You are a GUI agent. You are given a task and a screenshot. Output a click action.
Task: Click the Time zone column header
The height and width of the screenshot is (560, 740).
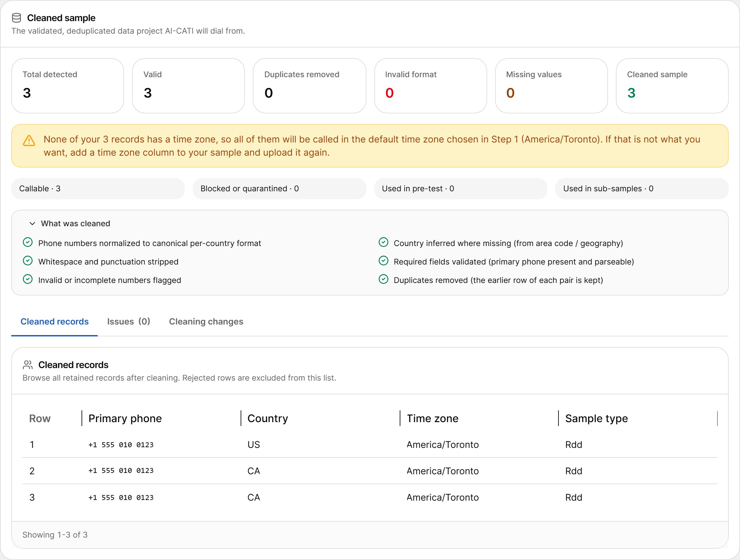click(x=433, y=419)
